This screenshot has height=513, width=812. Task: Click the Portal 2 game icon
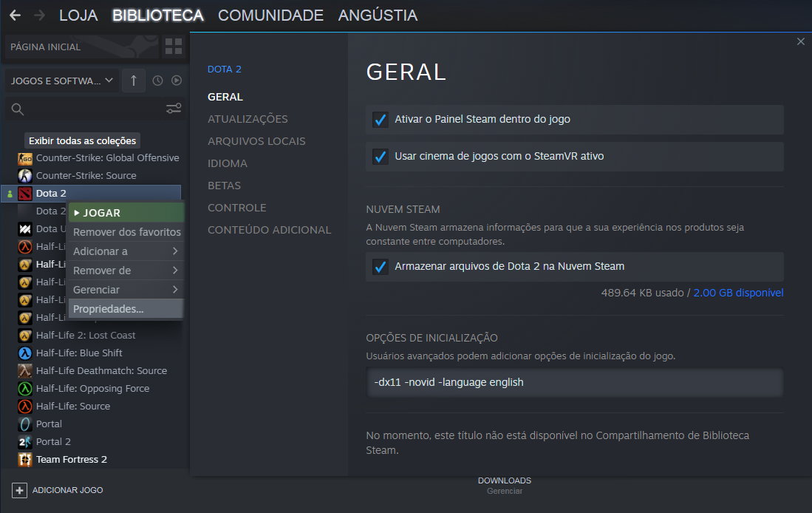coord(25,441)
